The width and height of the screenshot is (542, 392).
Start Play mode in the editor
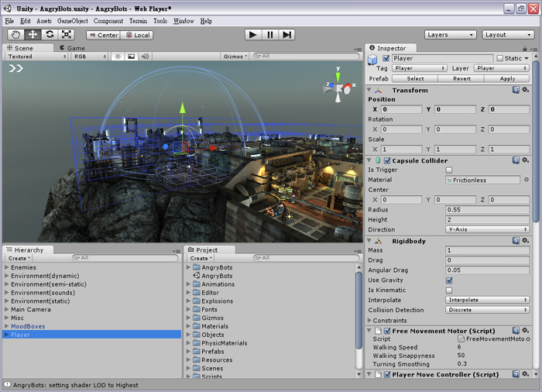pyautogui.click(x=253, y=35)
